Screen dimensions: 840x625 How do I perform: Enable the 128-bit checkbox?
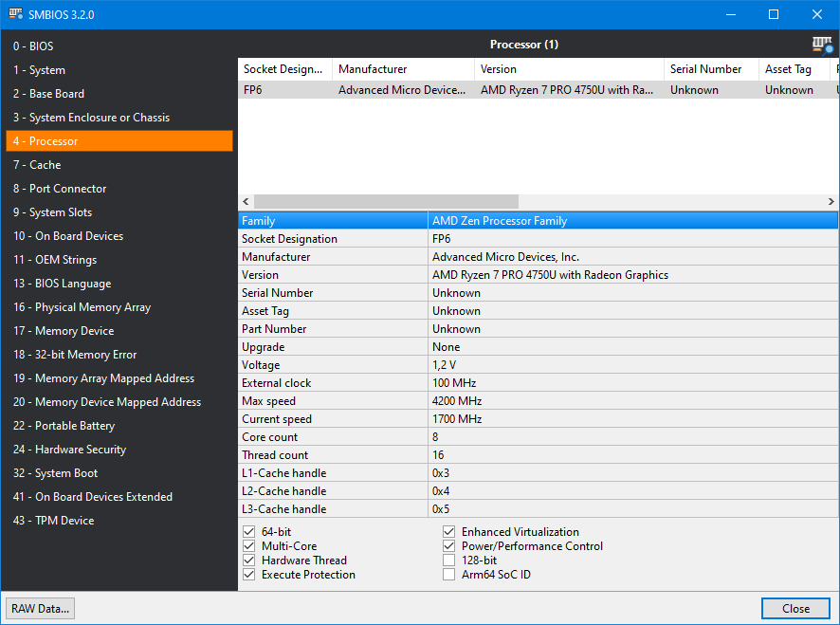[x=449, y=561]
